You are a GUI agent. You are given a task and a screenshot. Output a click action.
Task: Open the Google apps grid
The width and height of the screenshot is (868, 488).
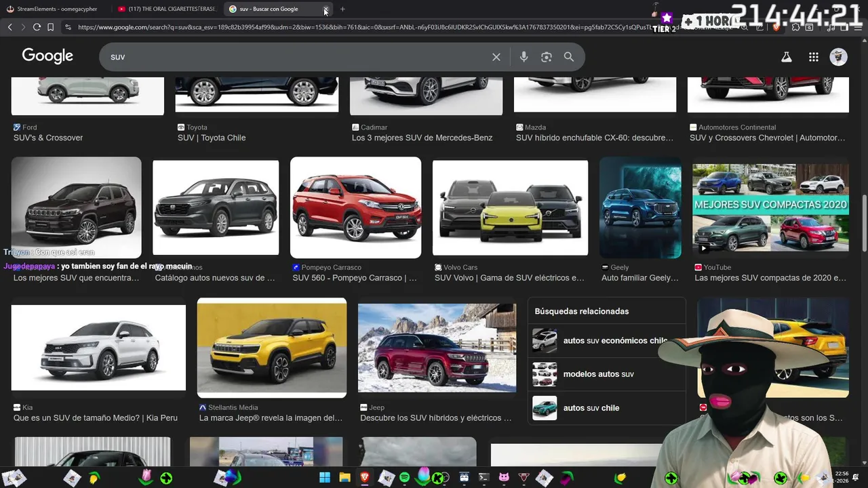(814, 57)
